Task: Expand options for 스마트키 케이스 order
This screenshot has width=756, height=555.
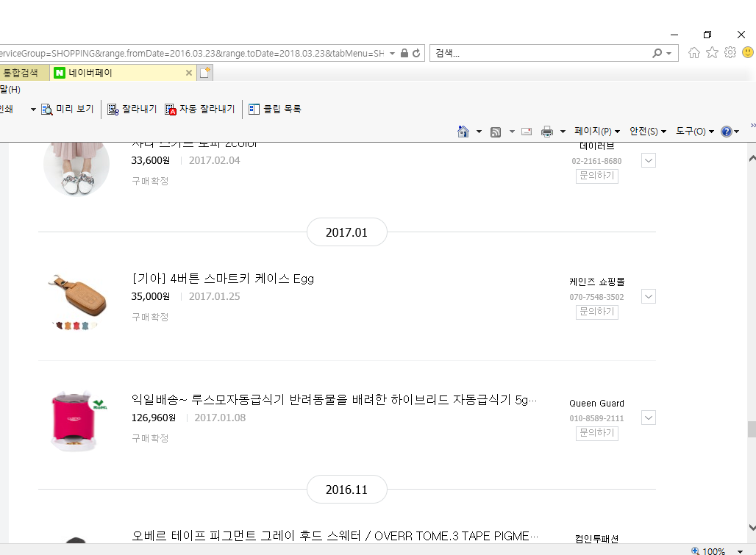Action: [x=648, y=296]
